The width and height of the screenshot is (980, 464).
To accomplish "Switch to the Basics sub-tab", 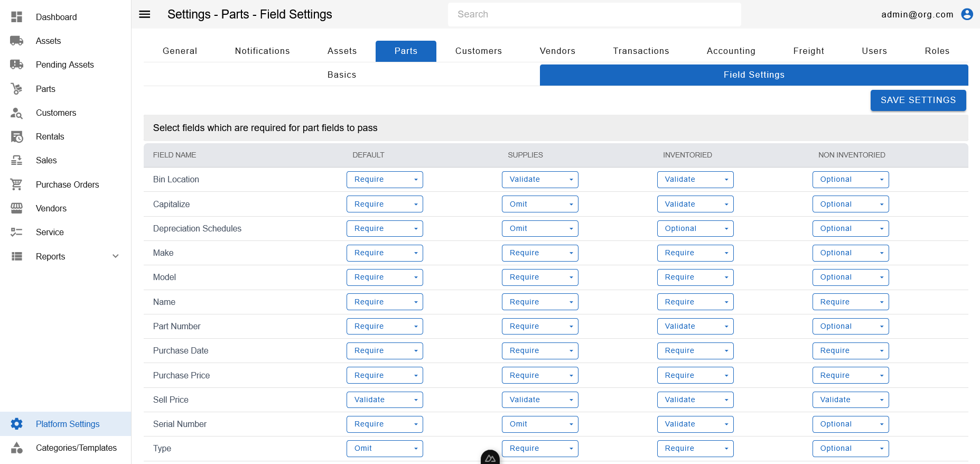I will tap(342, 75).
